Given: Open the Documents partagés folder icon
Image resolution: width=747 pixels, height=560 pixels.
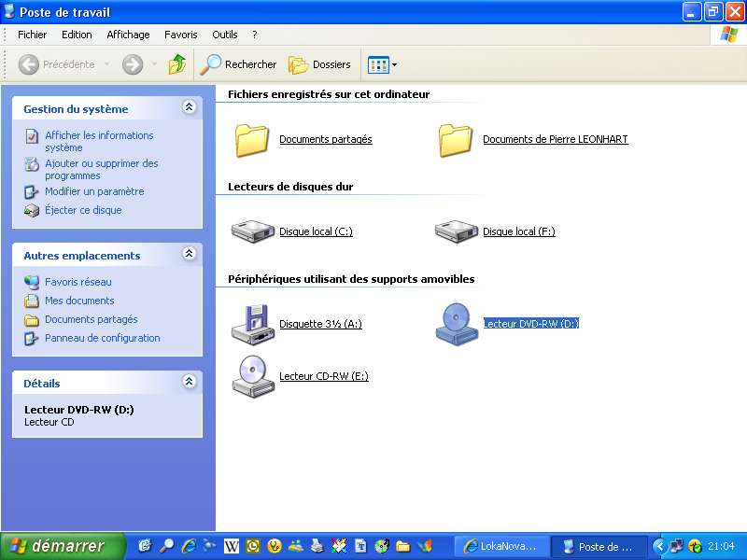Looking at the screenshot, I should coord(252,140).
